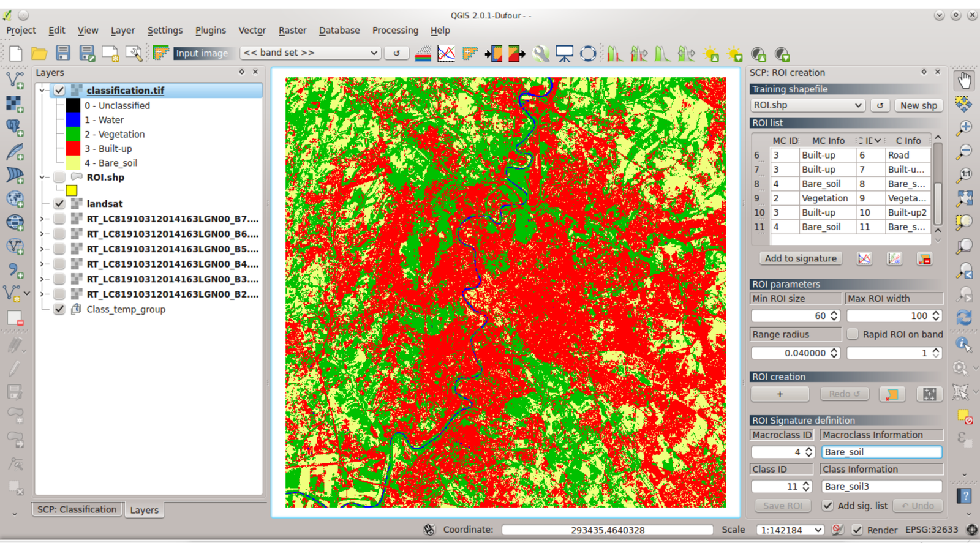Click the red Built-up legend color swatch

[x=73, y=149]
